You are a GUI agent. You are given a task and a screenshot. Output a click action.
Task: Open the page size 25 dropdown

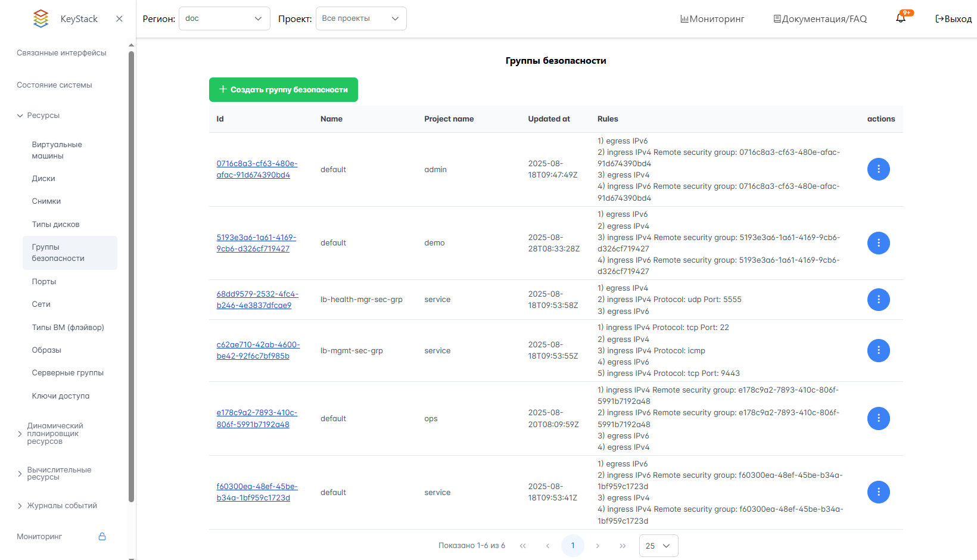pos(658,546)
